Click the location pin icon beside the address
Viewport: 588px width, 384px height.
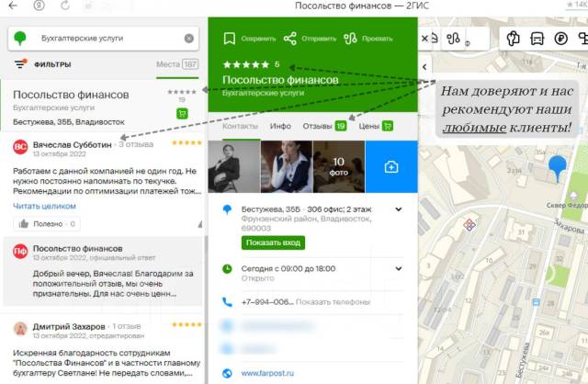tap(227, 209)
